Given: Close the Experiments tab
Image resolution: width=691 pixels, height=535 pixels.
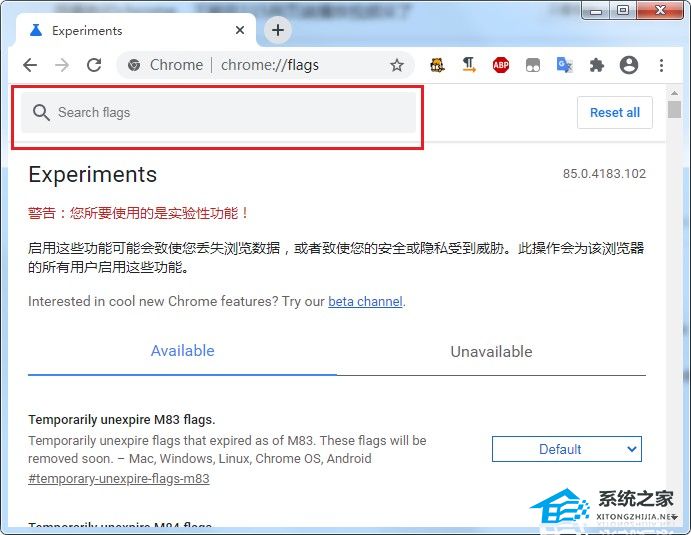Looking at the screenshot, I should (240, 30).
